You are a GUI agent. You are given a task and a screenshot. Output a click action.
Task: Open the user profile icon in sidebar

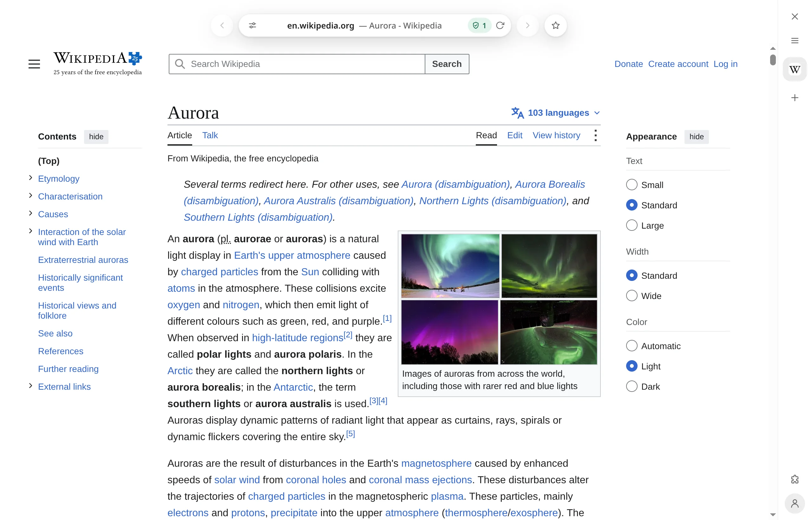(795, 504)
